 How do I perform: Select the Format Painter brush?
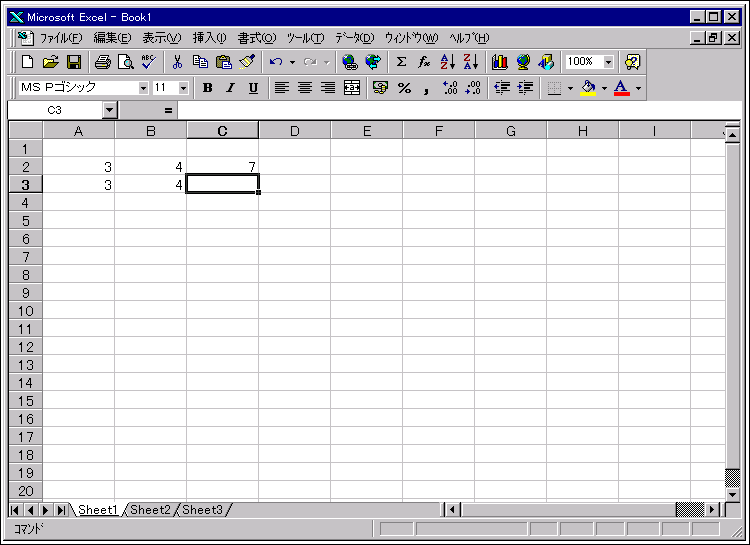[247, 62]
